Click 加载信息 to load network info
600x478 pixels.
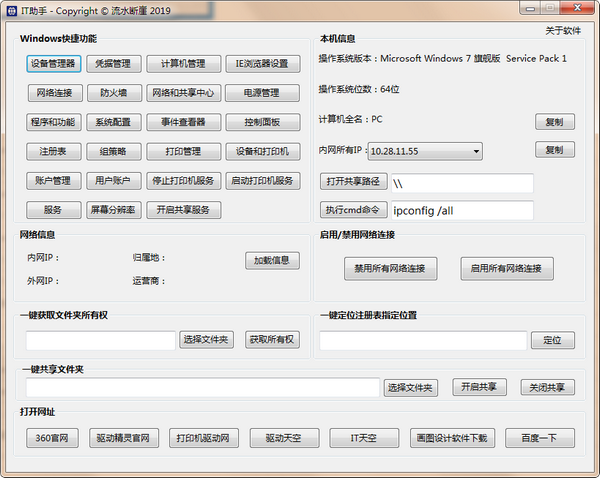pos(271,260)
